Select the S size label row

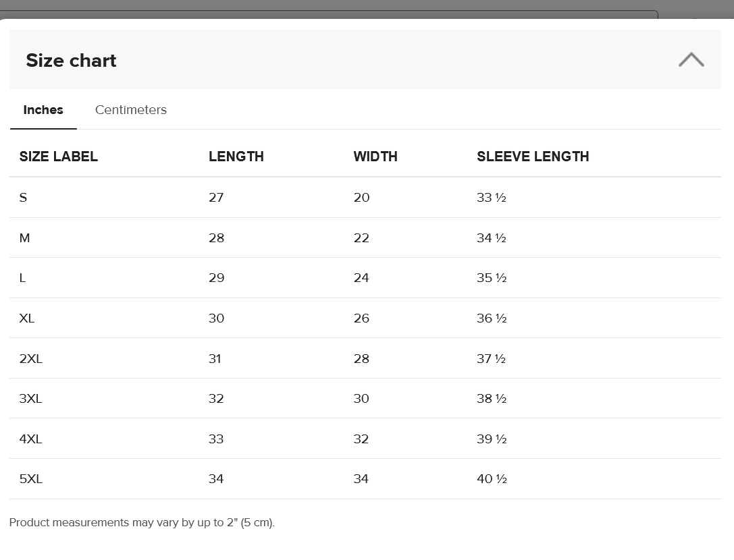pyautogui.click(x=24, y=198)
